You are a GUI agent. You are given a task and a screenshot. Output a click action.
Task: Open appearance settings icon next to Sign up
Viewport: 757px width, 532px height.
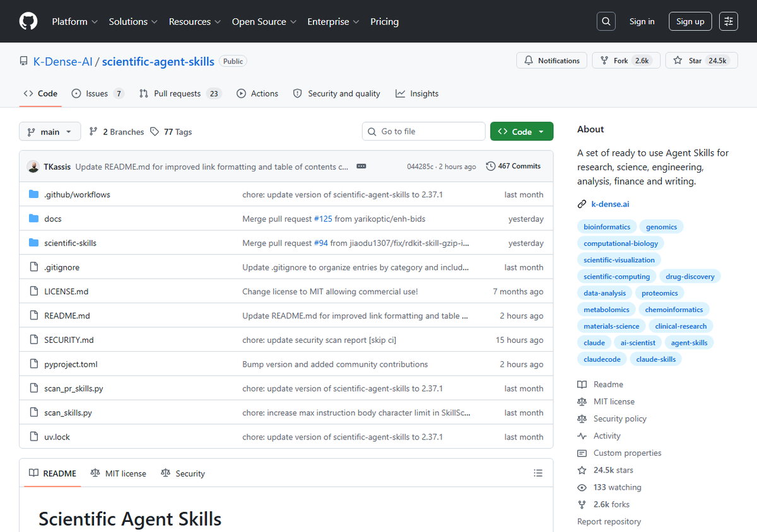[x=729, y=21]
